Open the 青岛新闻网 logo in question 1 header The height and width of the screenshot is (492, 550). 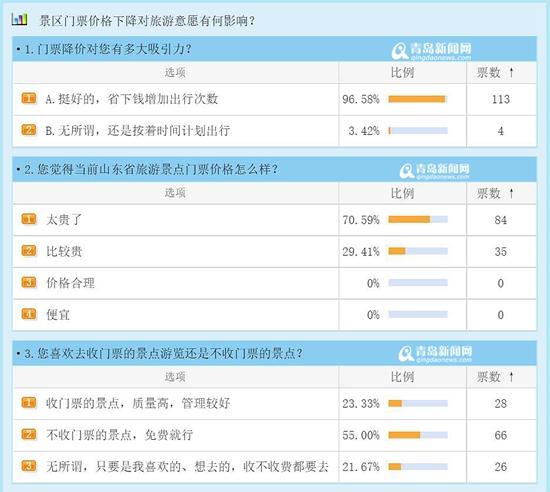pos(431,51)
